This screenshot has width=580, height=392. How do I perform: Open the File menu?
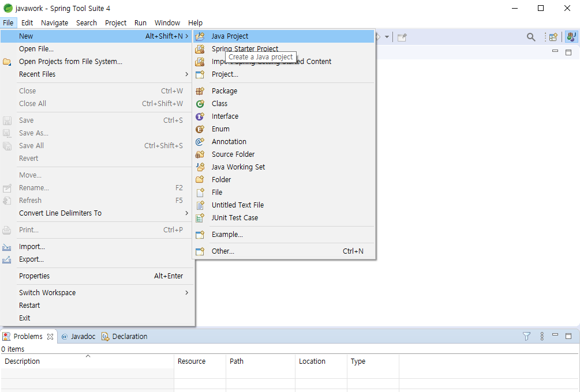point(8,23)
